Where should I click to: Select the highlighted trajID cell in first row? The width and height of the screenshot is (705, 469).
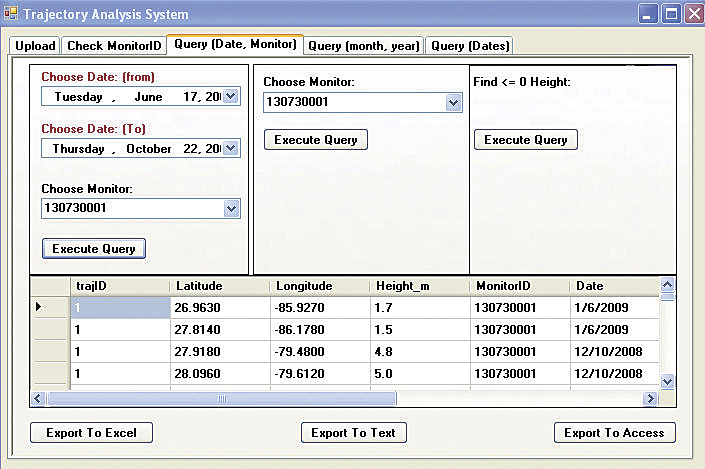[120, 308]
